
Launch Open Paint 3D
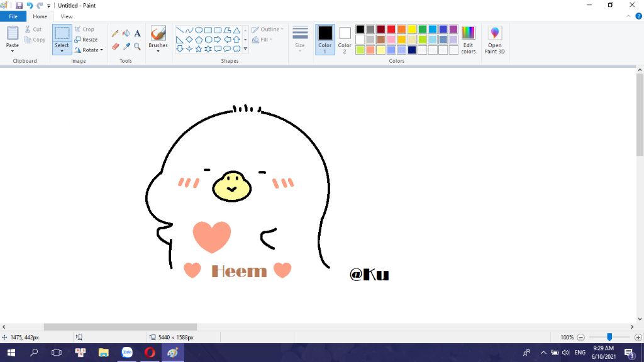tap(494, 40)
